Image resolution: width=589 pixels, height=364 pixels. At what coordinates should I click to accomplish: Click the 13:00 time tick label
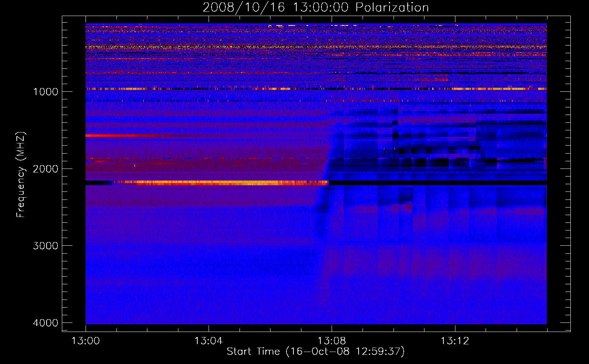click(x=86, y=341)
